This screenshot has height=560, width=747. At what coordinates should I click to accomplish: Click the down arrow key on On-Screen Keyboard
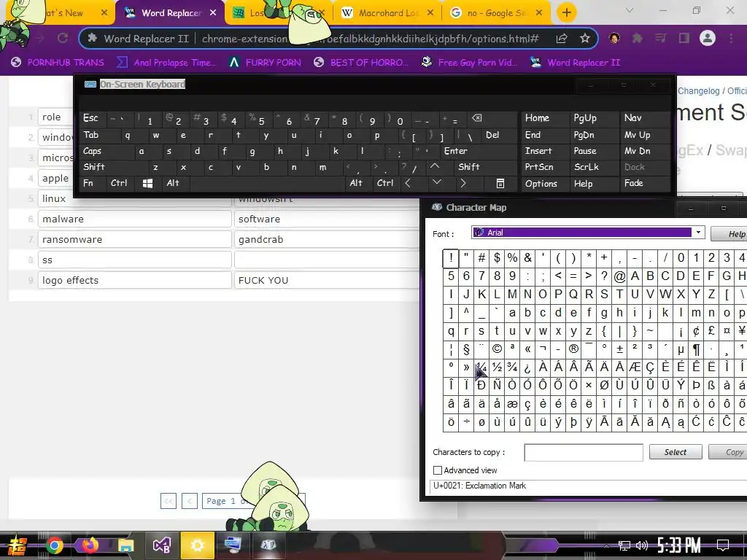click(436, 183)
